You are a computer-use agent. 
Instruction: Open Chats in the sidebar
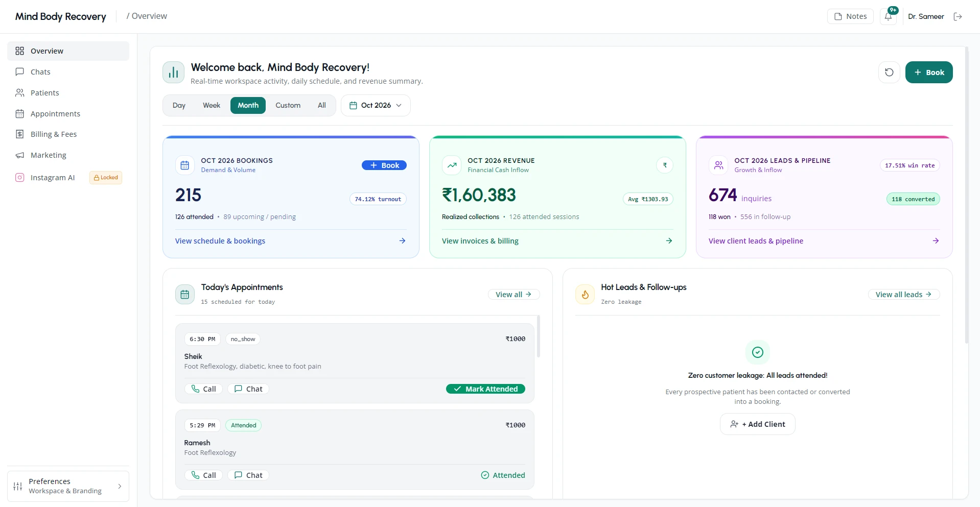68,72
